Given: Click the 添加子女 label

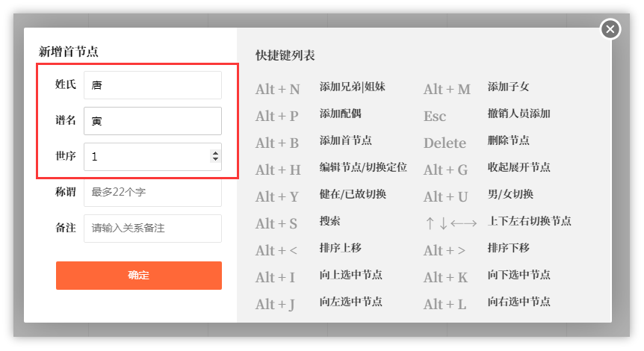Looking at the screenshot, I should point(508,87).
